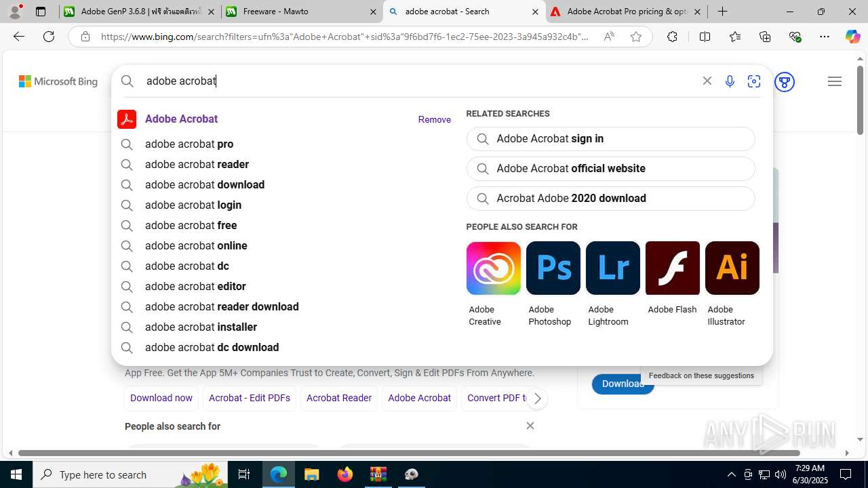This screenshot has width=868, height=488.
Task: Remove Adobe Acrobat from search history
Action: click(434, 119)
